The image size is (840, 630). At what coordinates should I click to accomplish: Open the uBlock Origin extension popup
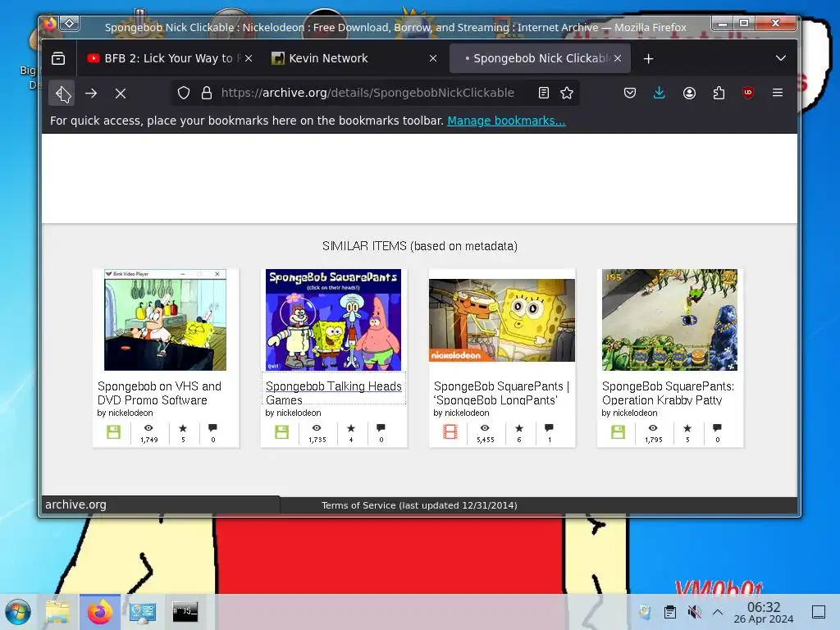point(748,94)
